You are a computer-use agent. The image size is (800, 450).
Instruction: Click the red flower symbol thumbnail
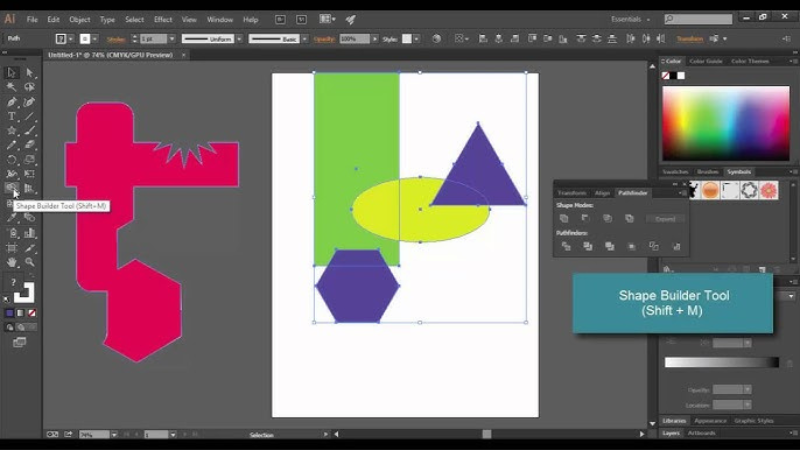[768, 190]
